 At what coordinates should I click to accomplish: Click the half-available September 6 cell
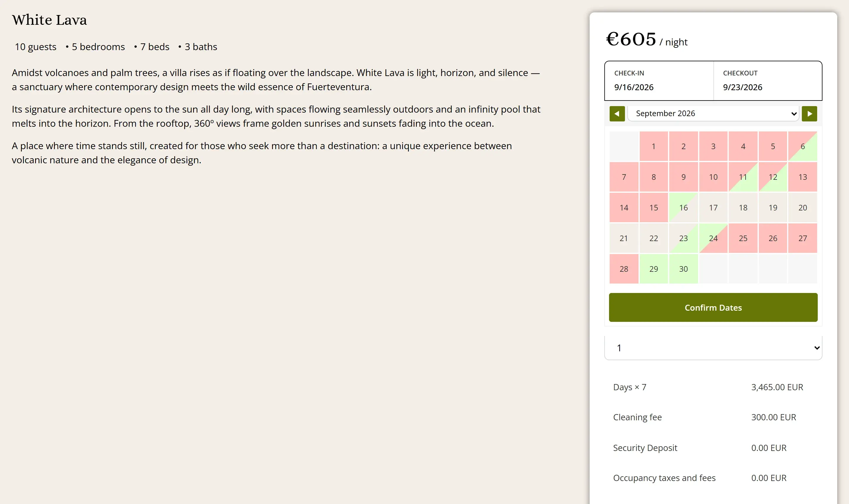click(x=802, y=146)
